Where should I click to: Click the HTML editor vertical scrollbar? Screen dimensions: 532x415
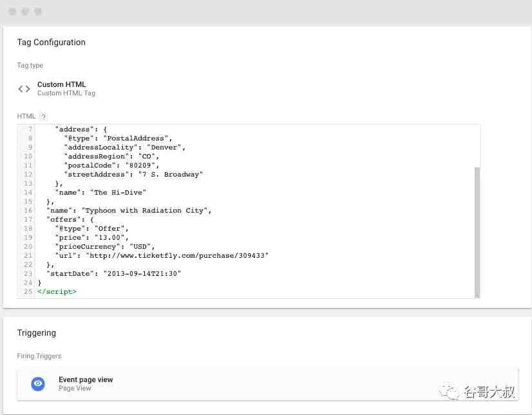[477, 233]
